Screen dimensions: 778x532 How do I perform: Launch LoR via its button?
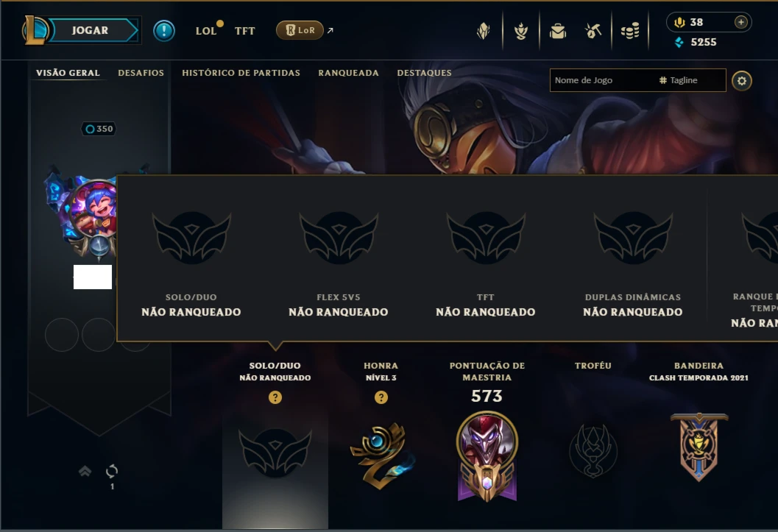[300, 30]
